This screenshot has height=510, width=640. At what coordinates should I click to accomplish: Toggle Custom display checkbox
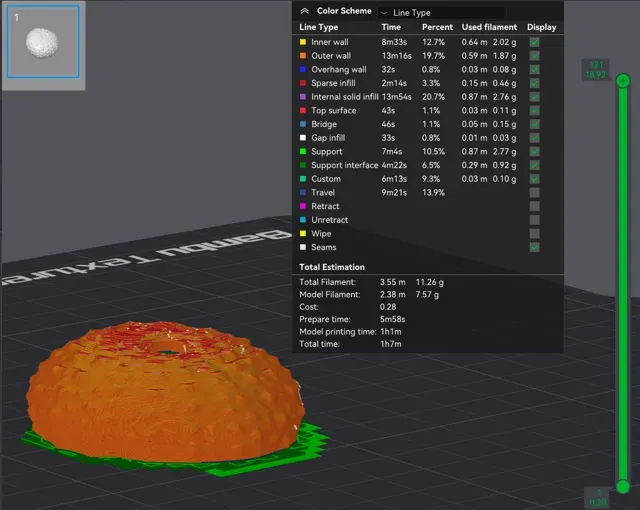[534, 179]
